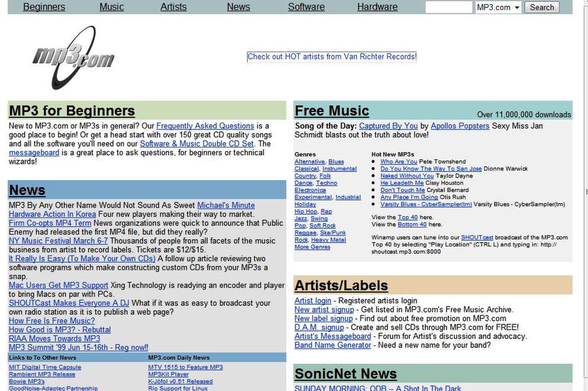The height and width of the screenshot is (391, 588).
Task: Open D.A.M. signup link
Action: pos(319,327)
